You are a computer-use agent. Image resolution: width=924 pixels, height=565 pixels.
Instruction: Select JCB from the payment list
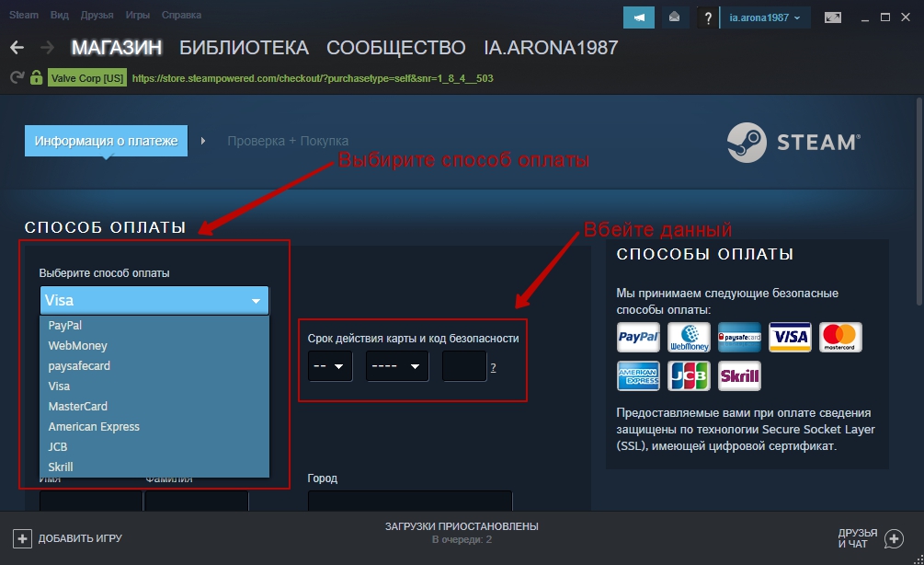pyautogui.click(x=154, y=446)
